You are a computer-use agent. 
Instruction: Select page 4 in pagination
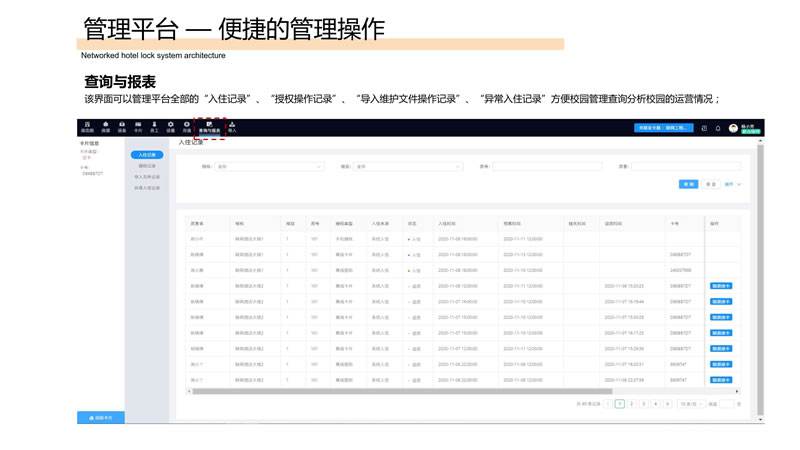[x=656, y=404]
